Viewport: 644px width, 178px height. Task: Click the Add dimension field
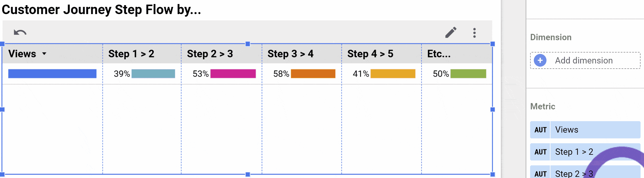click(x=585, y=61)
